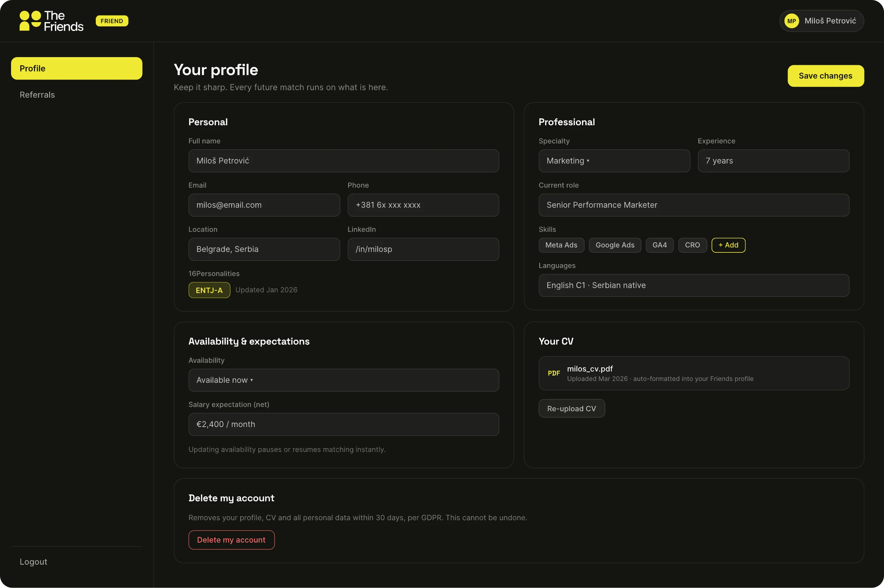Select the Meta Ads skill tag
This screenshot has height=588, width=884.
pos(561,245)
